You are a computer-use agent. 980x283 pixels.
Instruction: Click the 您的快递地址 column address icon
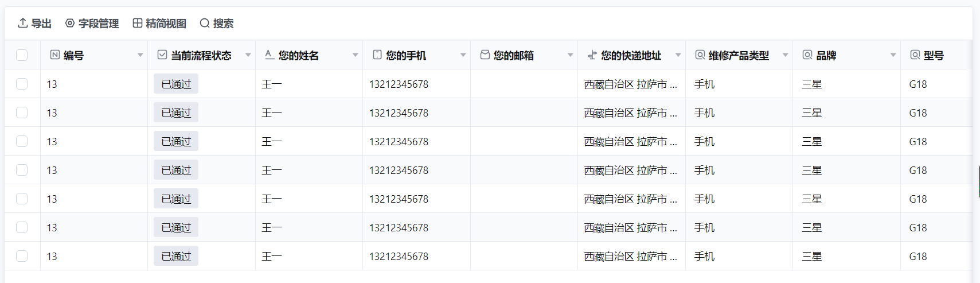pos(592,55)
